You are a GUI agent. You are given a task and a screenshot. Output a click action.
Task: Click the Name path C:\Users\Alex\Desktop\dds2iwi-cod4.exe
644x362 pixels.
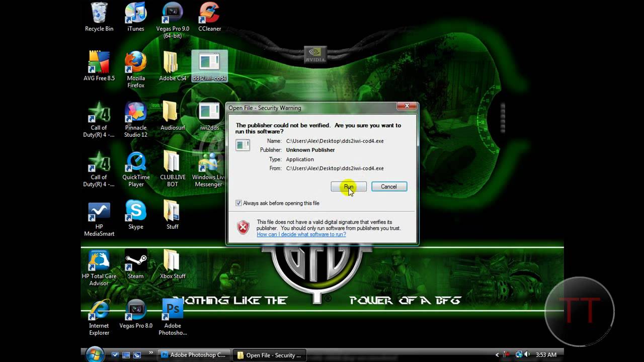pyautogui.click(x=335, y=141)
